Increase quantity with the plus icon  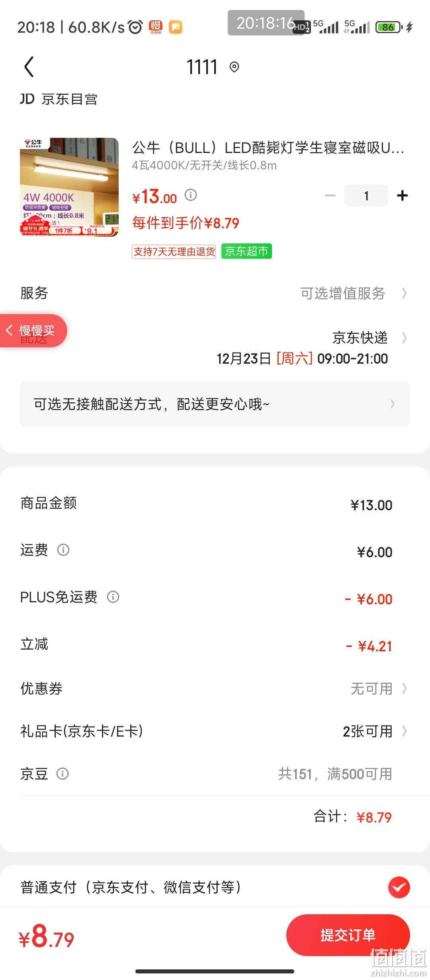click(x=403, y=196)
